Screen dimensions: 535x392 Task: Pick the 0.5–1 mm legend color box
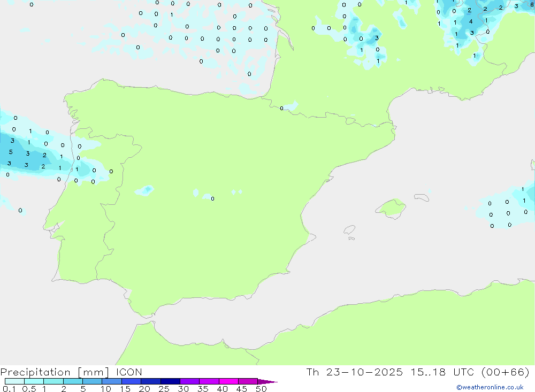(34, 381)
